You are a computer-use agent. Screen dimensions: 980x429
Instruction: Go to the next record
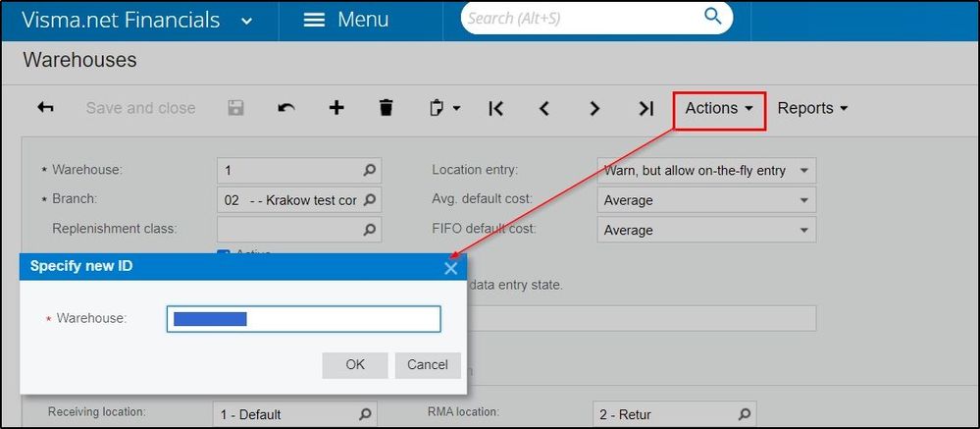tap(594, 108)
